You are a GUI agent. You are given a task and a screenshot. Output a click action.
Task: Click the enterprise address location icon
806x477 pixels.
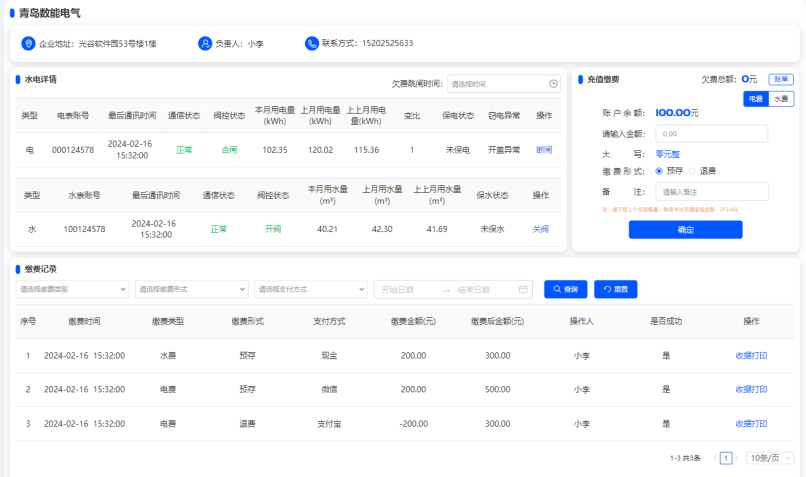click(x=29, y=44)
